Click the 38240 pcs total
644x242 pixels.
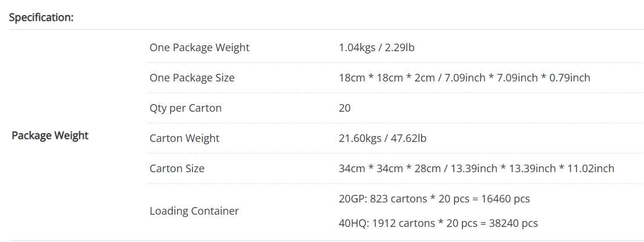click(x=513, y=223)
